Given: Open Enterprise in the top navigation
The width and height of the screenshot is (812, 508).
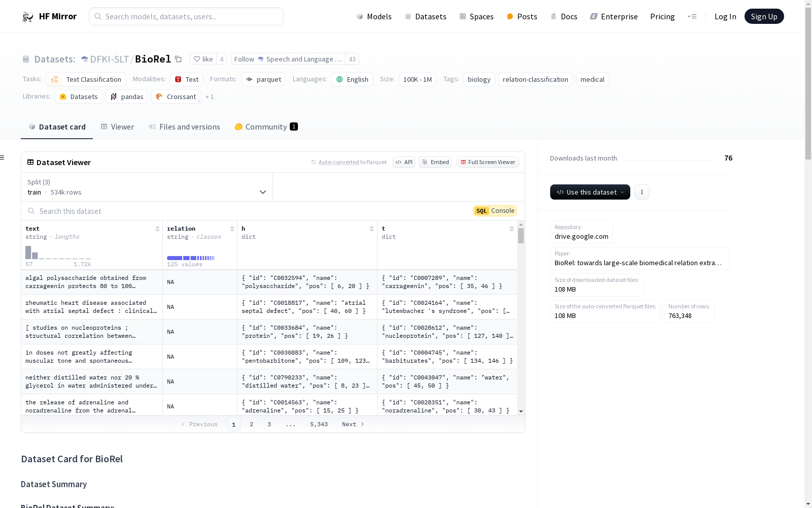Looking at the screenshot, I should 614,16.
